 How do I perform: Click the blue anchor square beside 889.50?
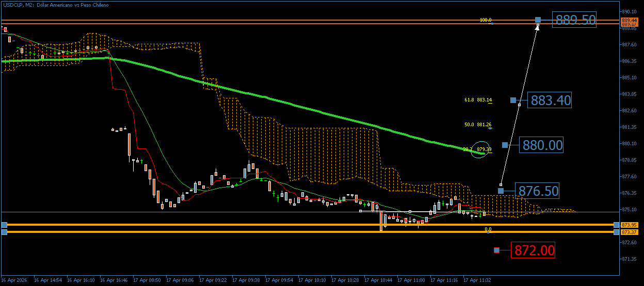coord(538,20)
